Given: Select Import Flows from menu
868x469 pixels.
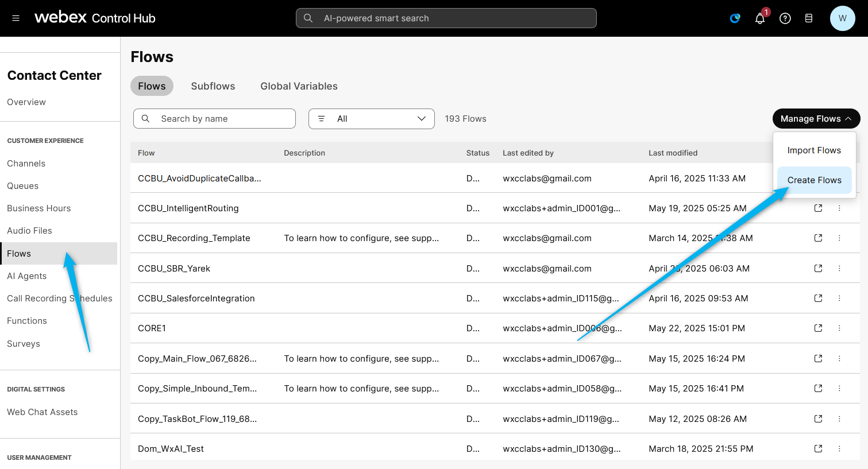Looking at the screenshot, I should pyautogui.click(x=813, y=150).
